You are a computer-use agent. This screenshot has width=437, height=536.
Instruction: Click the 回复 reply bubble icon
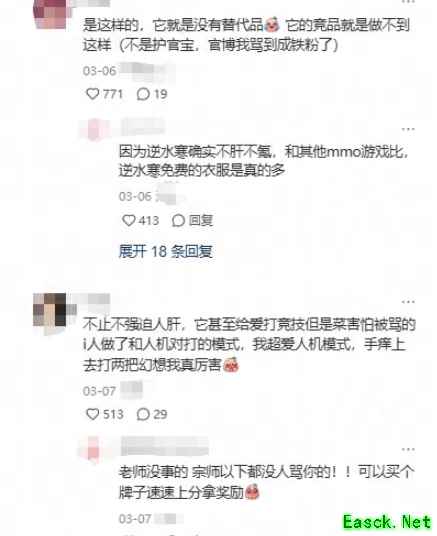[x=178, y=220]
